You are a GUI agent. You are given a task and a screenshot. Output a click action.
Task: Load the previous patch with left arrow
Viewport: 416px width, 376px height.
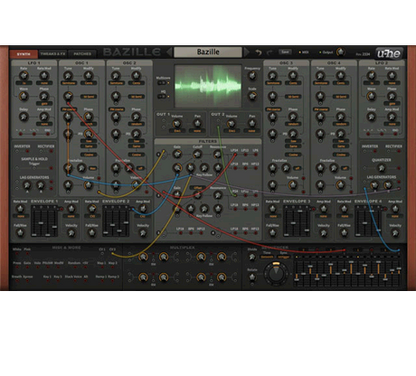pos(169,52)
